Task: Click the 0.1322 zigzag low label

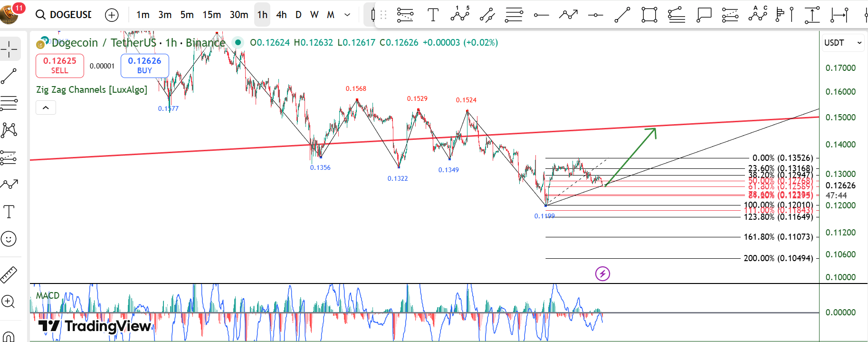Action: [x=398, y=178]
